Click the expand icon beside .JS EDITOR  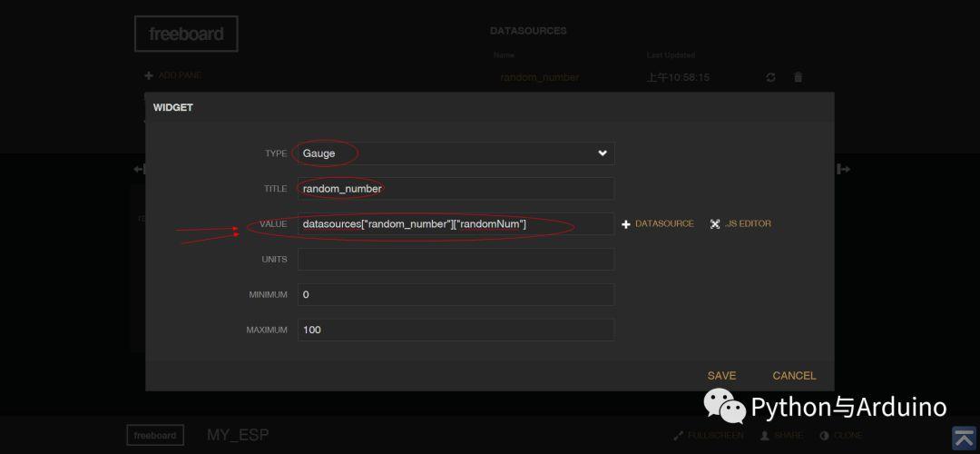(x=715, y=224)
